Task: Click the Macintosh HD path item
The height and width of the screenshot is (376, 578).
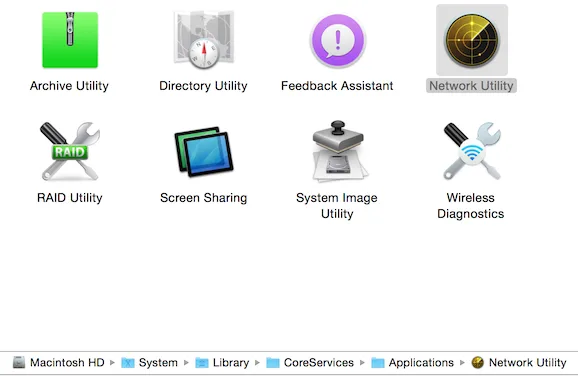Action: [x=59, y=363]
